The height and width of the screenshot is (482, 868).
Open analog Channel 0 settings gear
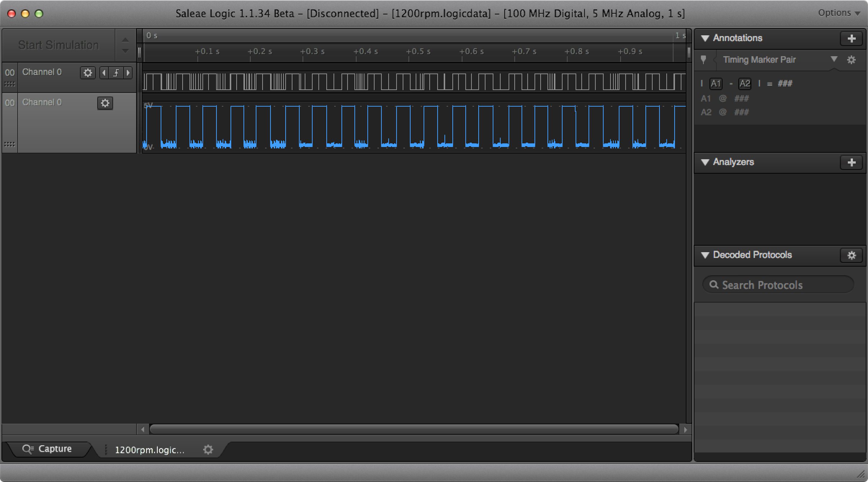tap(105, 103)
